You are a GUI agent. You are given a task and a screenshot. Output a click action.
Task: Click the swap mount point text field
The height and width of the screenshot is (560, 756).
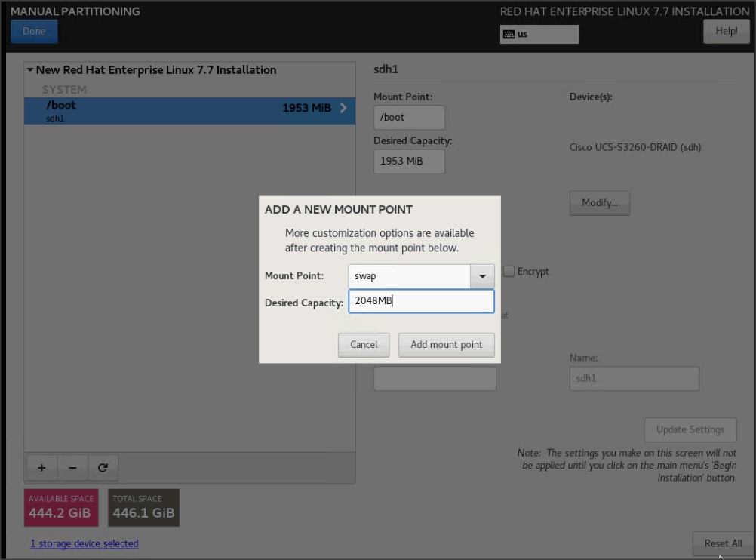point(410,276)
